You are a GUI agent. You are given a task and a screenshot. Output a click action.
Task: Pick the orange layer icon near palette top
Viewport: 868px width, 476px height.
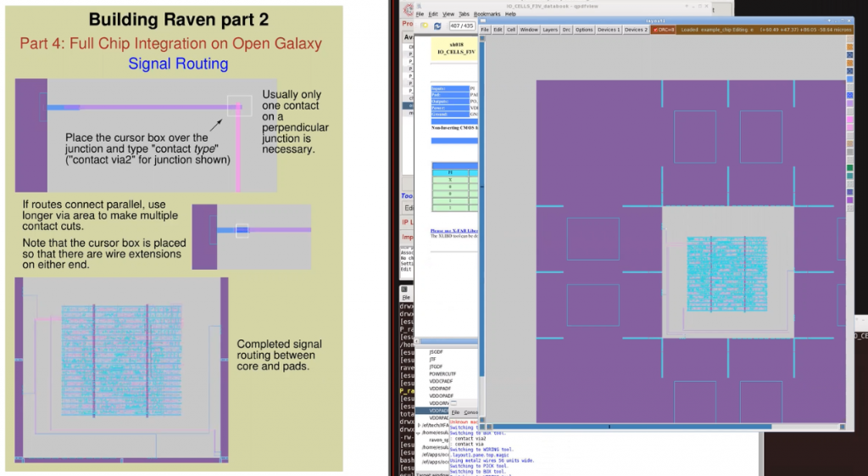(850, 48)
